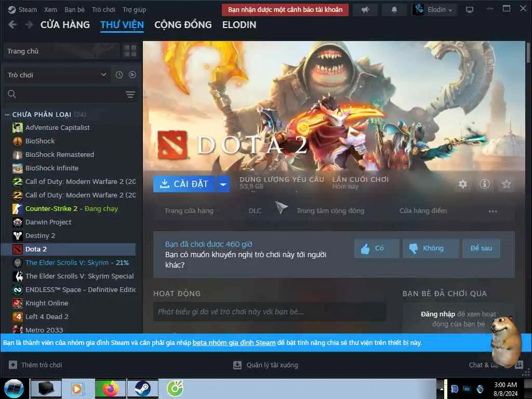Viewport: 532px width, 399px height.
Task: Open Dota 2 settings gear
Action: [463, 184]
